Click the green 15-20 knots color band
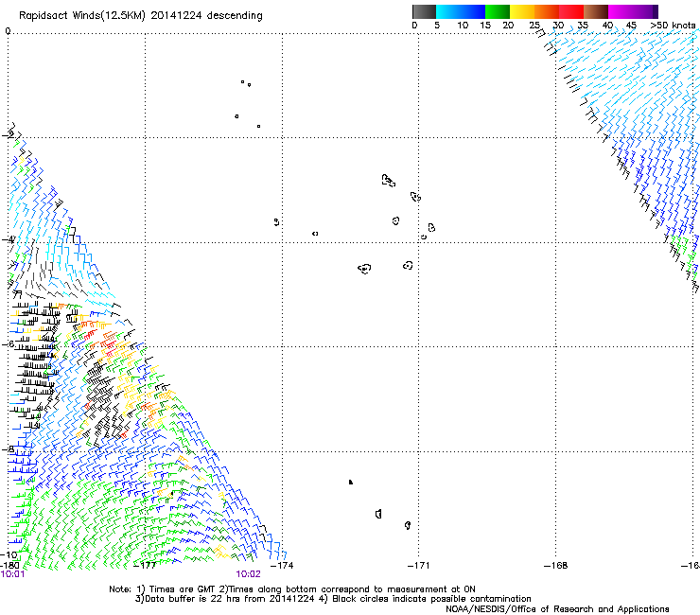This screenshot has width=700, height=615. (x=498, y=11)
